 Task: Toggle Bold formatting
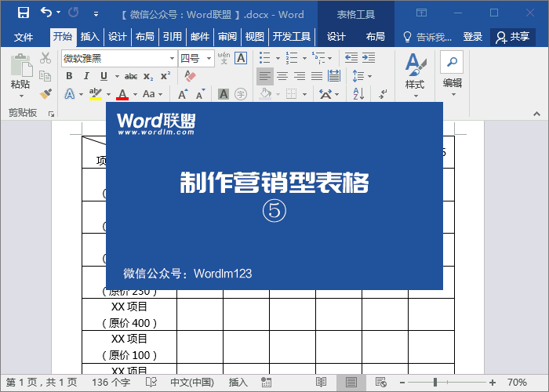[x=69, y=76]
